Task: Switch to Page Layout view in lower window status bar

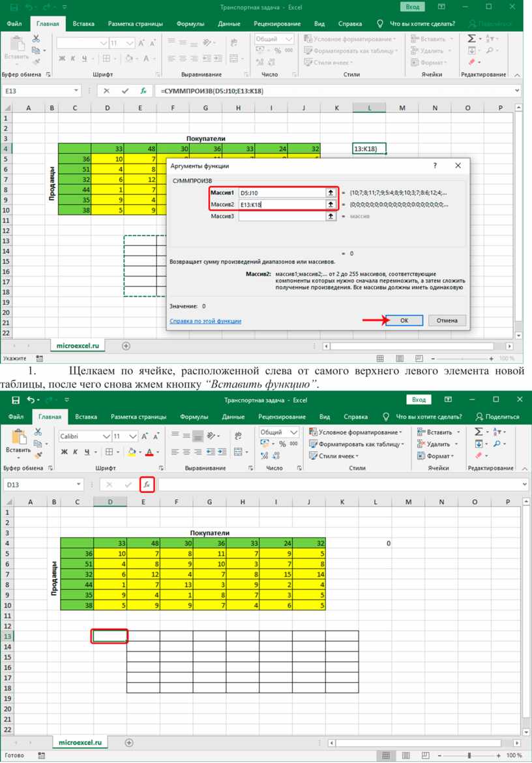Action: (x=406, y=756)
